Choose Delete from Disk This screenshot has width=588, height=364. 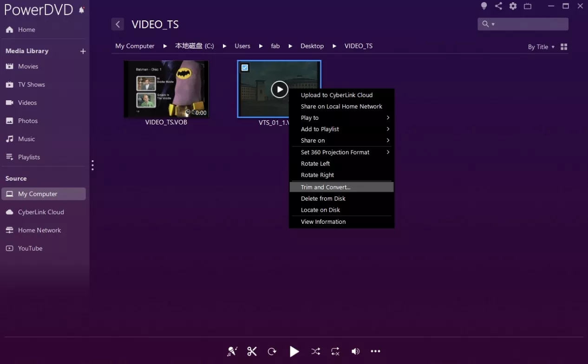tap(341, 199)
